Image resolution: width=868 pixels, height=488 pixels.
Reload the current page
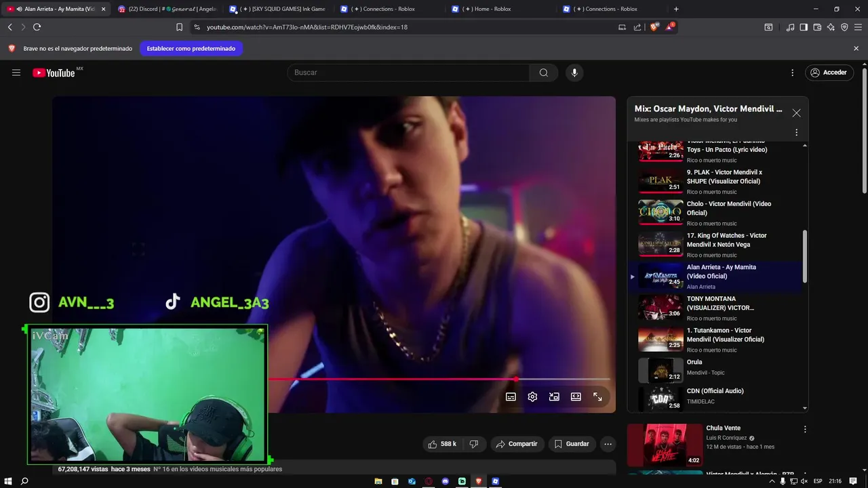[37, 27]
